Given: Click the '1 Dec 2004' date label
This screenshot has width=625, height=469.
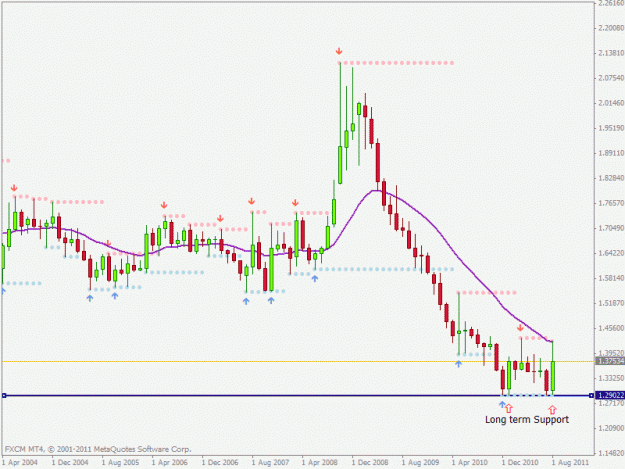Looking at the screenshot, I should tap(70, 462).
